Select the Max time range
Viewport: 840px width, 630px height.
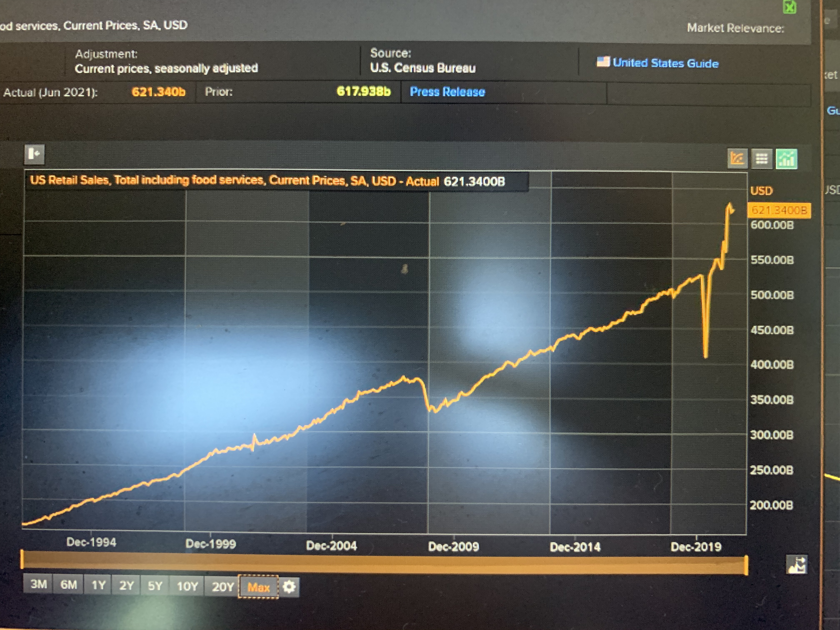point(258,587)
